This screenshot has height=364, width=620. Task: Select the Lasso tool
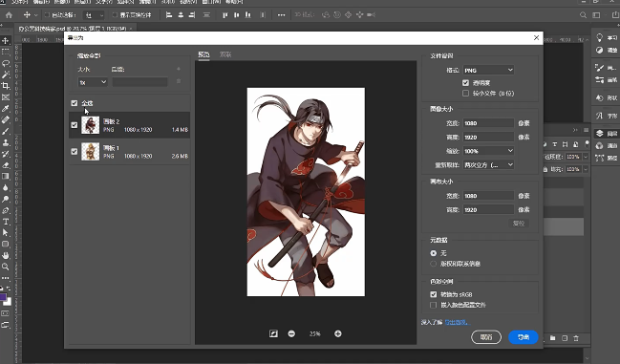click(6, 63)
